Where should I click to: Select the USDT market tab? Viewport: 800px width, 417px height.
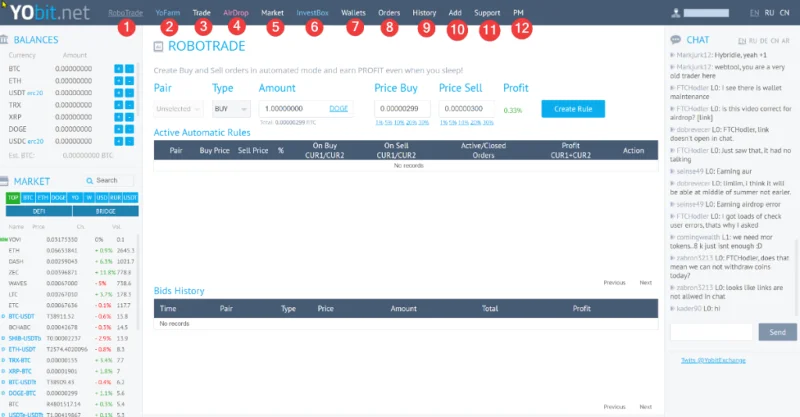coord(130,198)
